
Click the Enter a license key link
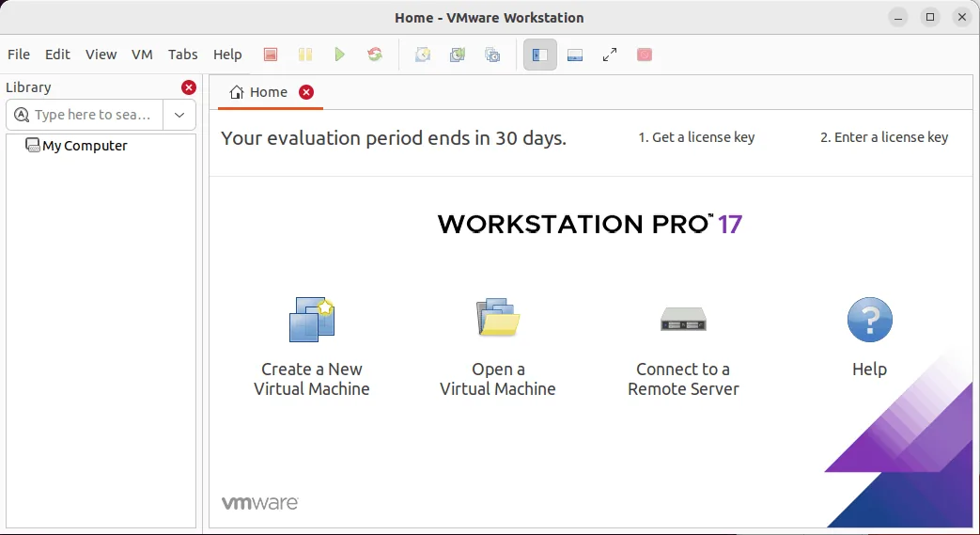pos(884,137)
